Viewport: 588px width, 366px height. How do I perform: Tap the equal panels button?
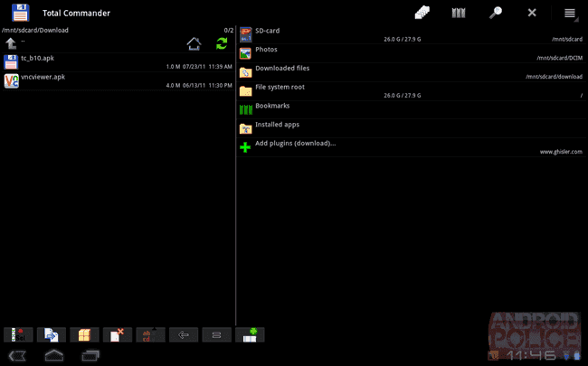point(216,334)
